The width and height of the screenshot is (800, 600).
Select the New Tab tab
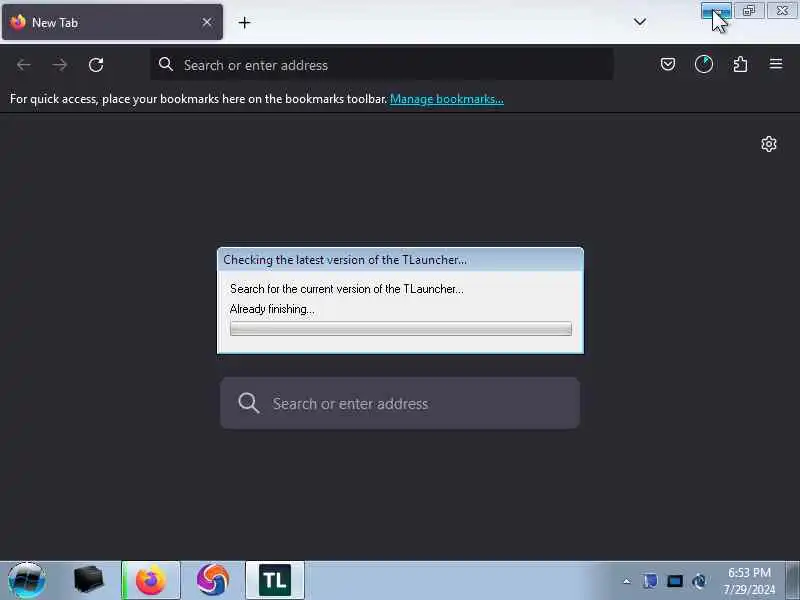112,22
